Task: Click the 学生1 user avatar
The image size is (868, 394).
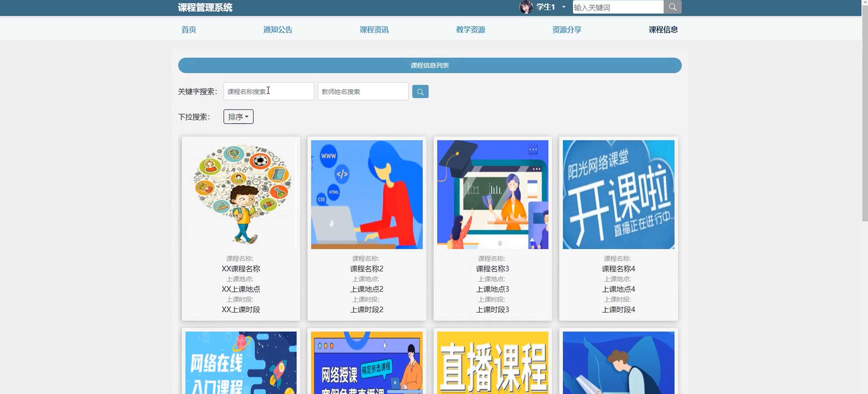Action: pos(526,7)
